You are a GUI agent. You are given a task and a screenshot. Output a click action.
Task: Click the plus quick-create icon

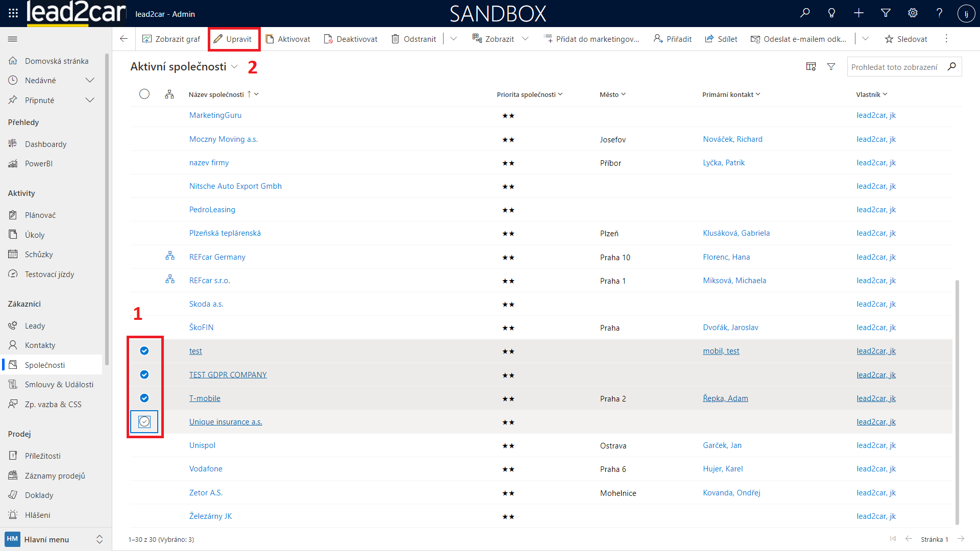[859, 13]
